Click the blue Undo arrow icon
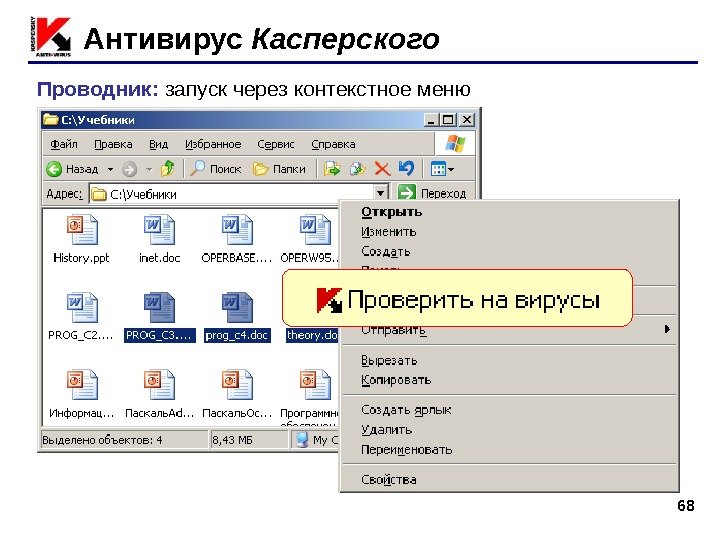 406,169
